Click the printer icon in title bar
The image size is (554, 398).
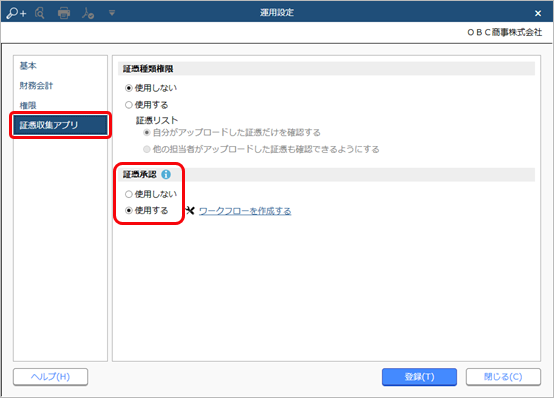click(64, 13)
